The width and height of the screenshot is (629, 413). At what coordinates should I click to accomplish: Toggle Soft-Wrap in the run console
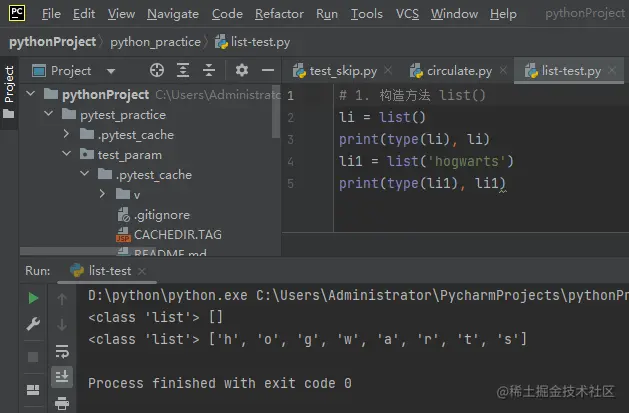[62, 351]
